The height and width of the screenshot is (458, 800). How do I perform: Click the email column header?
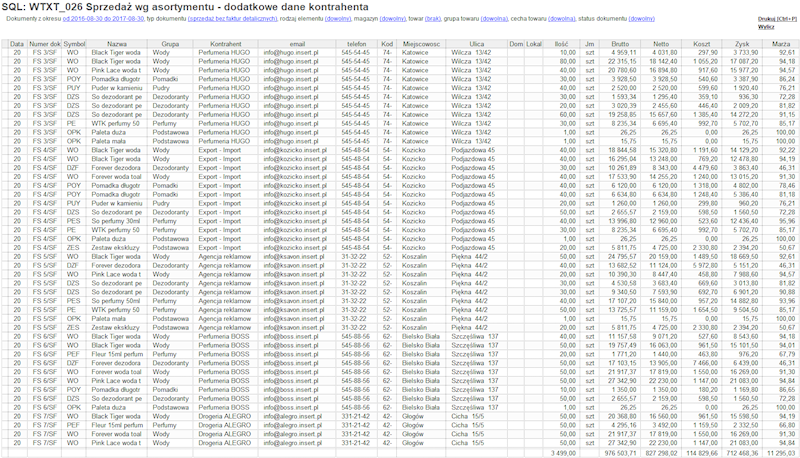point(297,44)
